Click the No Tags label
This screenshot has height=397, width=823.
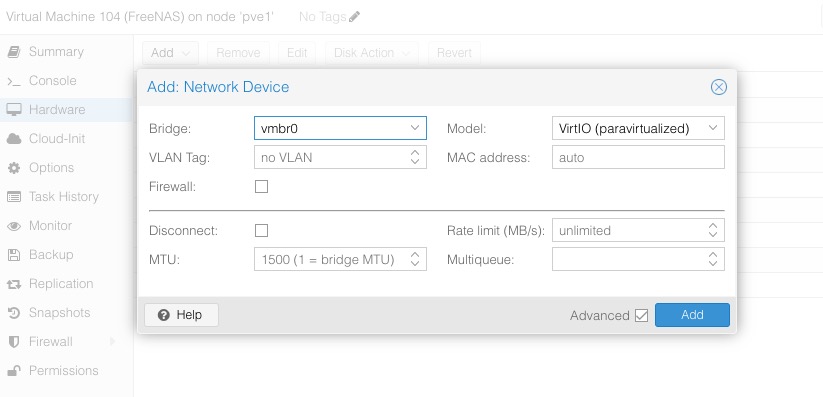pyautogui.click(x=322, y=17)
